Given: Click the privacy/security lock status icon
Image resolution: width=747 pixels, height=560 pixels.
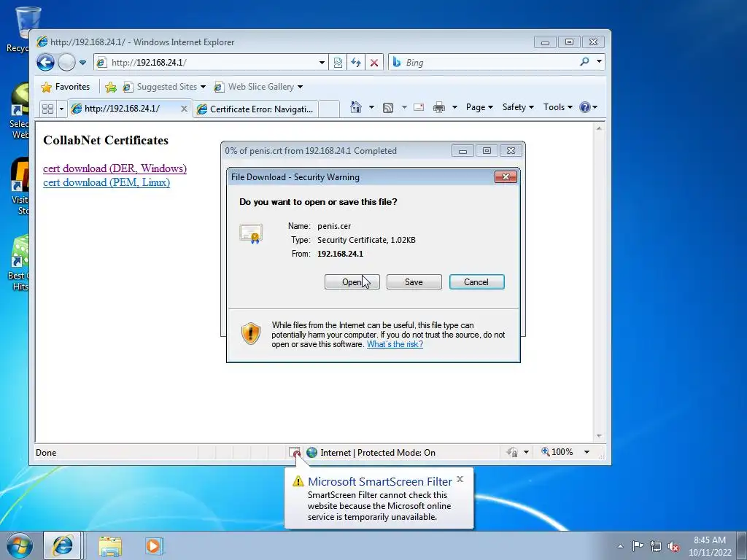Looking at the screenshot, I should click(x=512, y=452).
